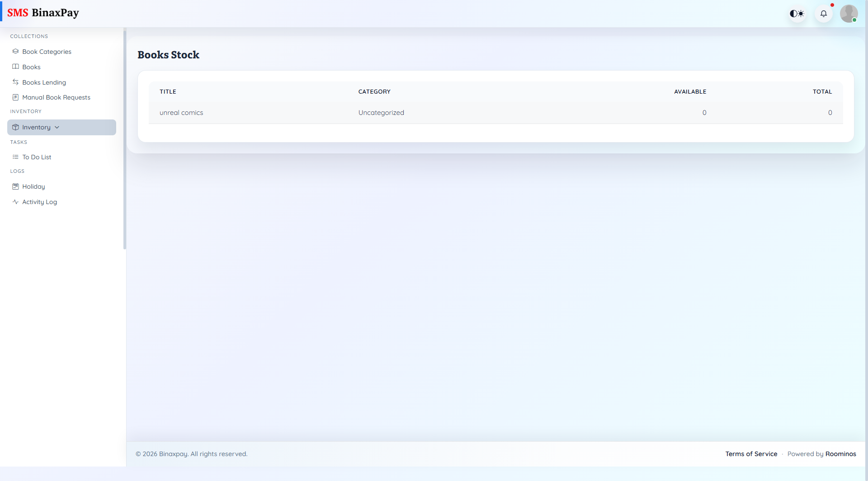Open notifications bell

pyautogui.click(x=824, y=14)
